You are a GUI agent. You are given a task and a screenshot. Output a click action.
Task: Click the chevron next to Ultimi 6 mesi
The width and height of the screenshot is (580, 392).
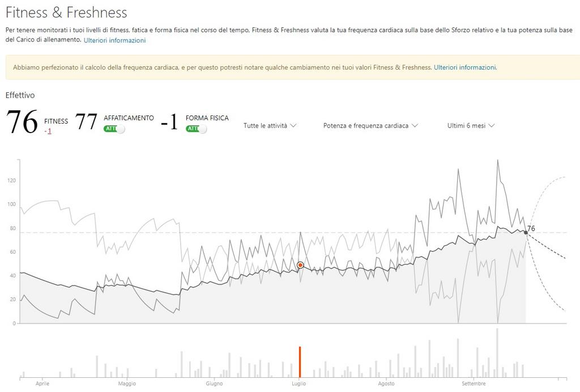click(491, 126)
